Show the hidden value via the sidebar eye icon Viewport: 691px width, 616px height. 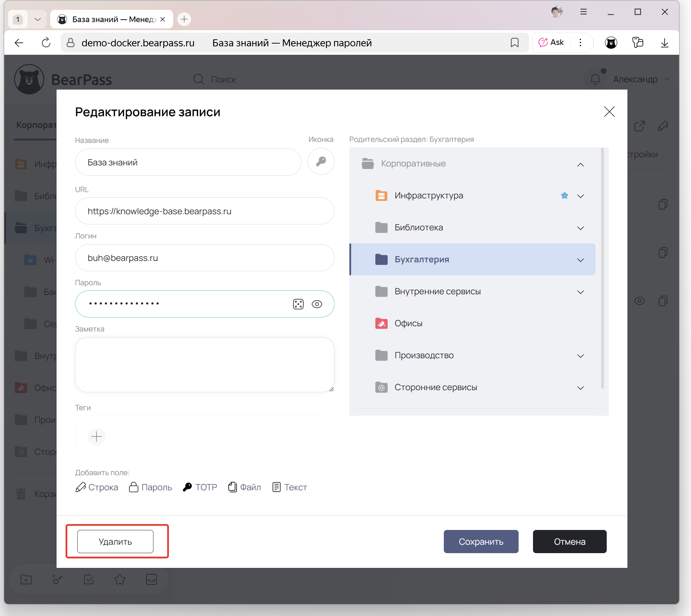pyautogui.click(x=640, y=301)
